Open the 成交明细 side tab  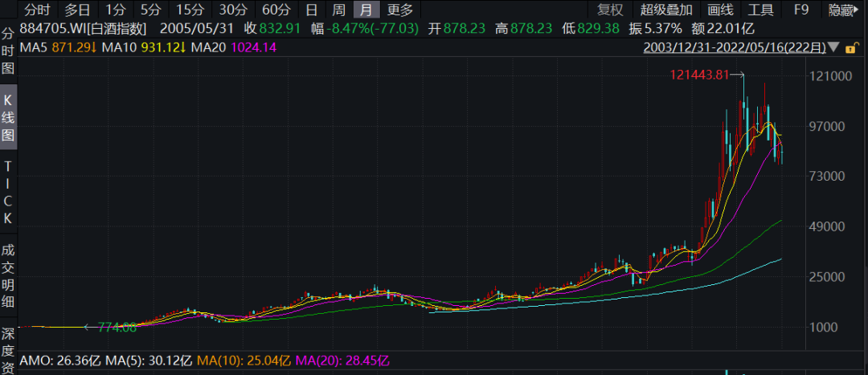[x=8, y=275]
